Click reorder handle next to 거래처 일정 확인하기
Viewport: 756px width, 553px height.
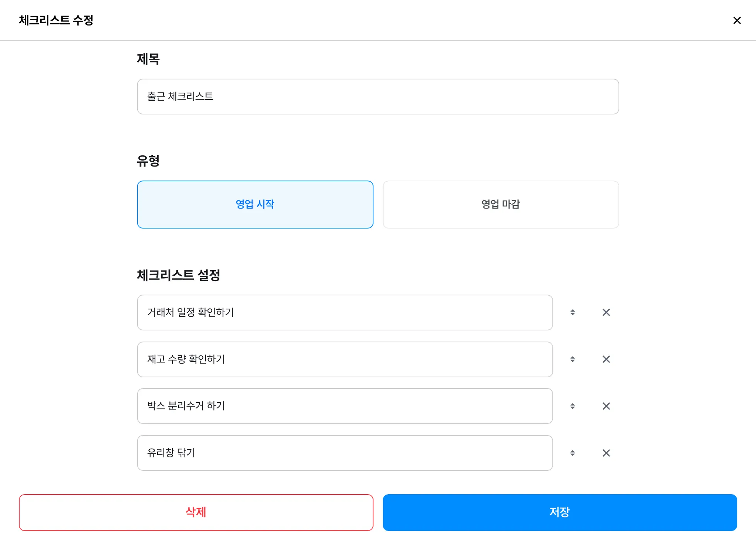click(573, 312)
